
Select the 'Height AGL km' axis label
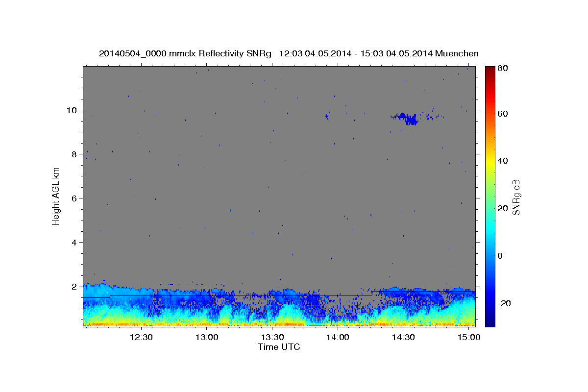pos(56,196)
